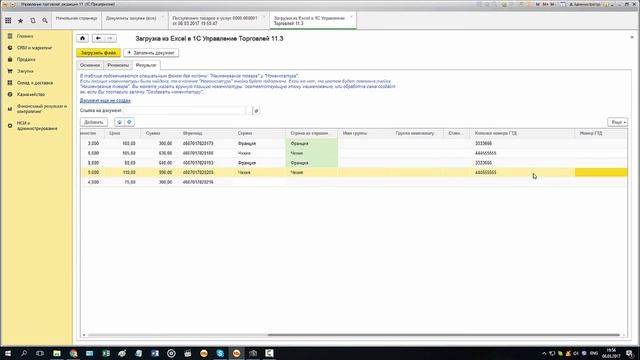640x360 pixels.
Task: Open Word from the taskbar
Action: (155, 353)
